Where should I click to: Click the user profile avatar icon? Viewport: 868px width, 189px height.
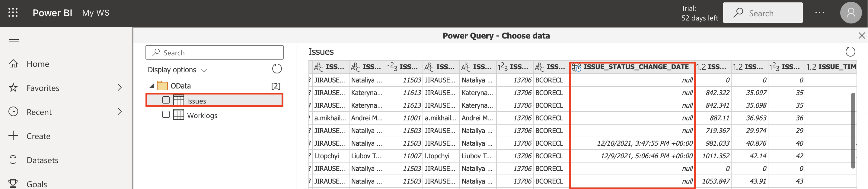tap(850, 13)
